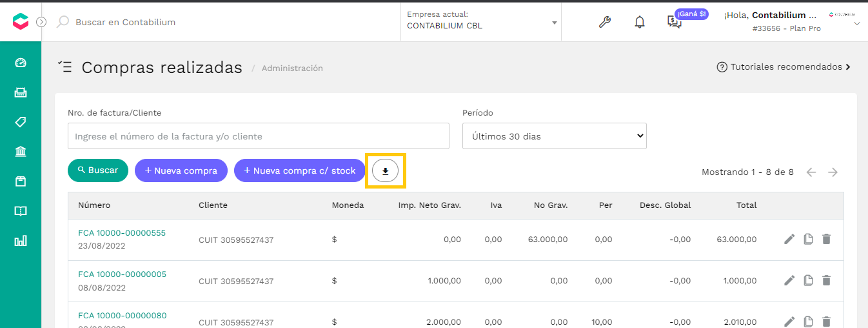This screenshot has width=868, height=328.
Task: Open invoice FCA 10000-00000005
Action: coord(122,274)
